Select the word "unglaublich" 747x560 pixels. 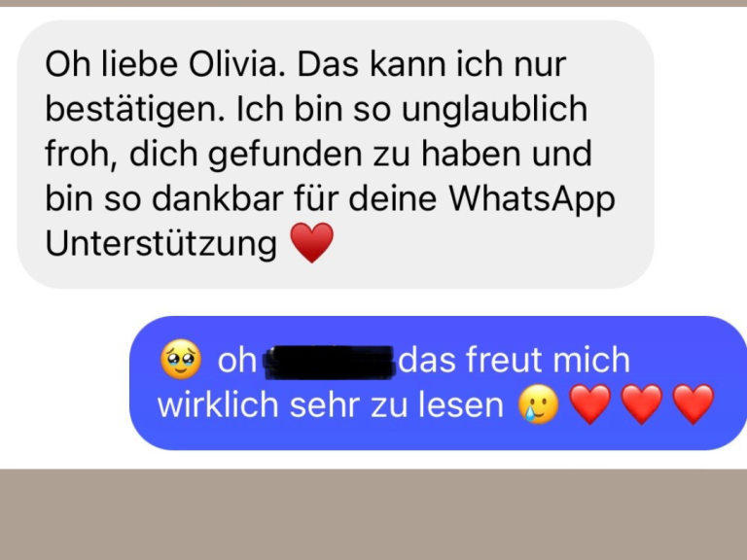494,110
